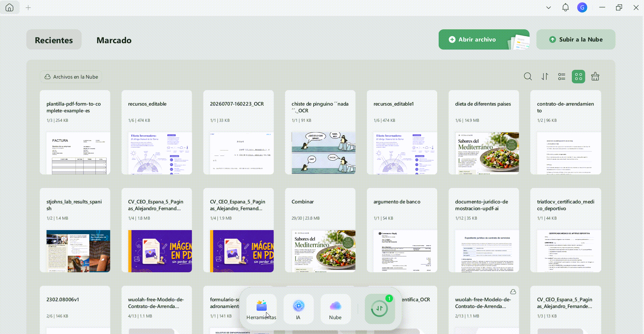The height and width of the screenshot is (334, 644).
Task: Open the argumento de banco file
Action: [x=402, y=230]
